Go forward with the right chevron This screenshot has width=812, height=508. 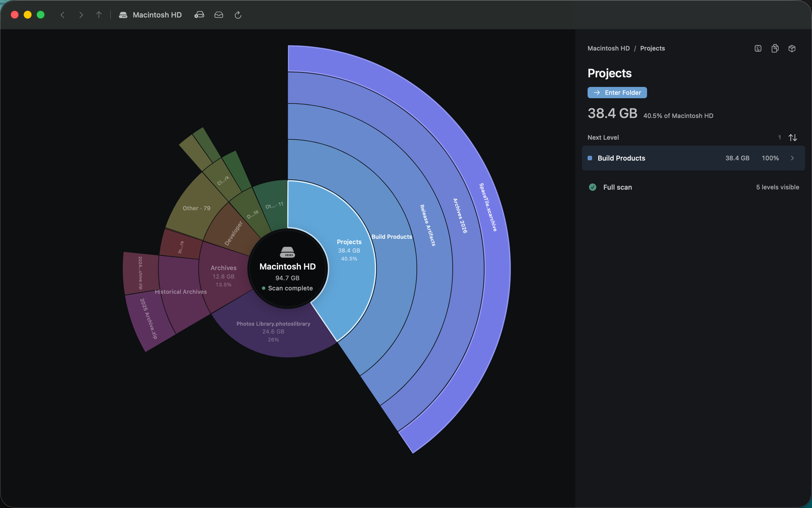click(x=81, y=15)
